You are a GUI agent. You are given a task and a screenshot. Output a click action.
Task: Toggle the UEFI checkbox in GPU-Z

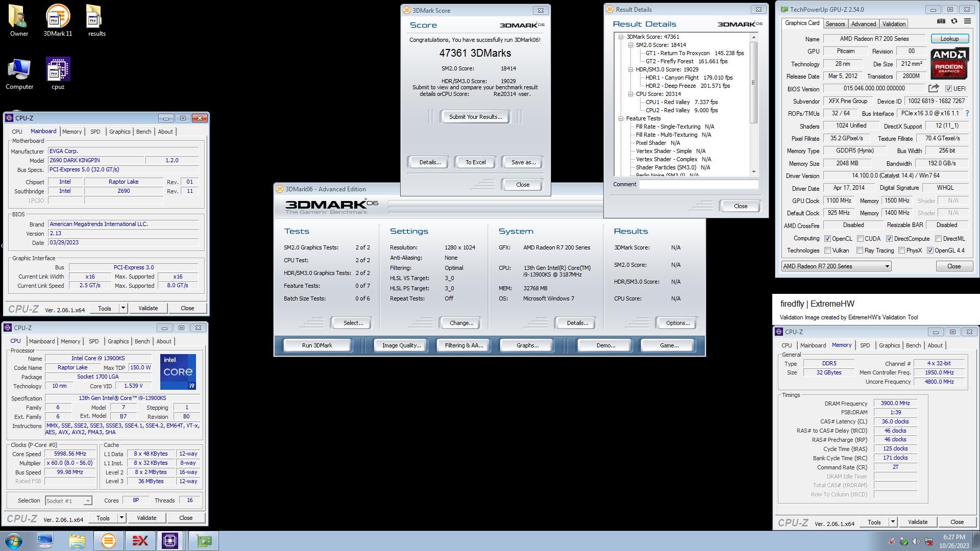pos(948,89)
